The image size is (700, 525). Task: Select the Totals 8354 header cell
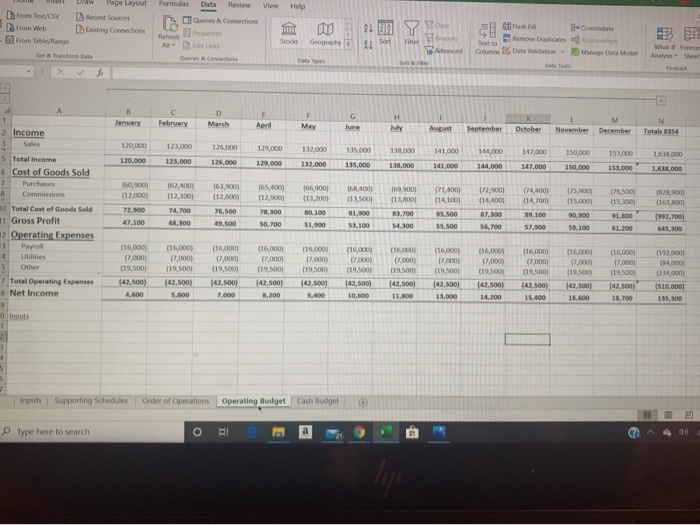click(x=661, y=131)
